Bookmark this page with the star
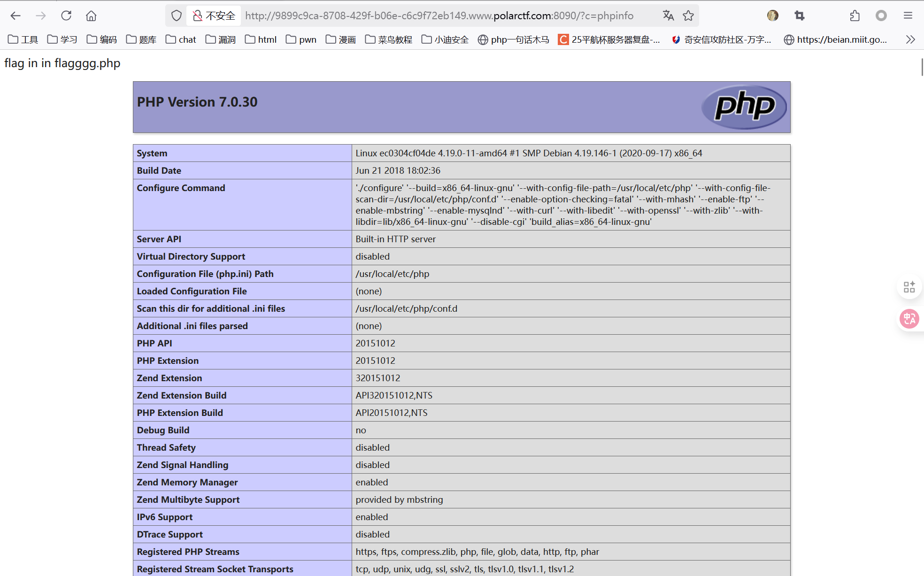The image size is (924, 576). click(x=688, y=15)
